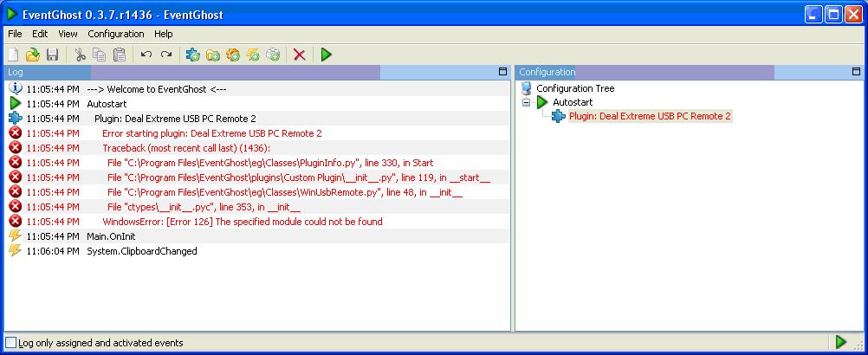Click the Redo toolbar arrow
Screen dimensions: 868x355
click(x=166, y=55)
